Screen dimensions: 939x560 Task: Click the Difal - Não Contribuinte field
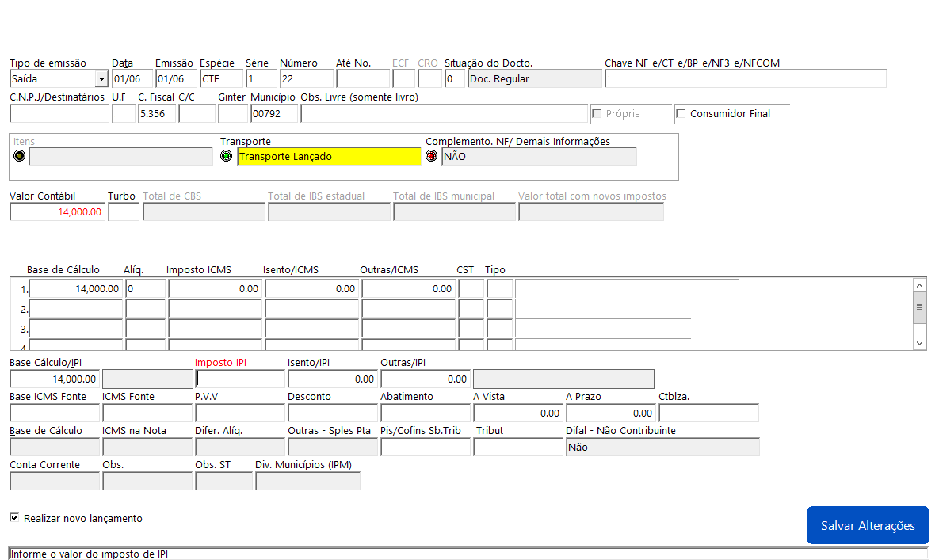663,448
